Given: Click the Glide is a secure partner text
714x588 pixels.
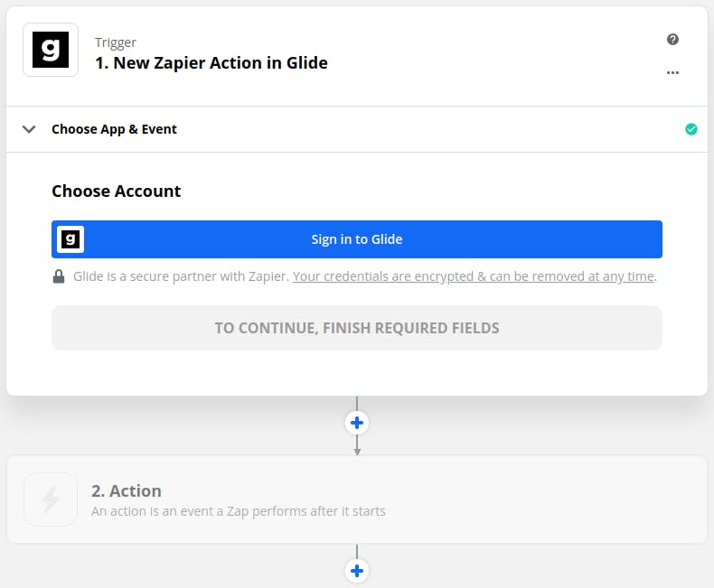Looking at the screenshot, I should point(181,276).
